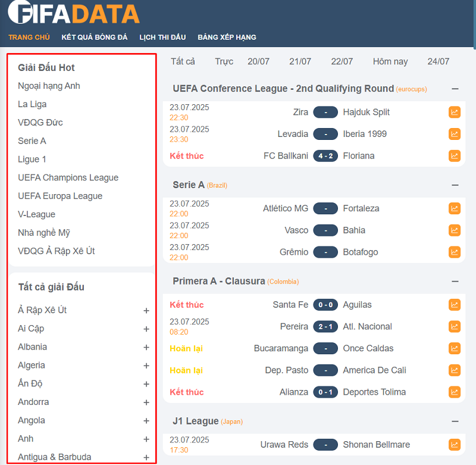Image resolution: width=476 pixels, height=465 pixels.
Task: Open chart icon for Santa Fe vs Aguilas
Action: (454, 305)
